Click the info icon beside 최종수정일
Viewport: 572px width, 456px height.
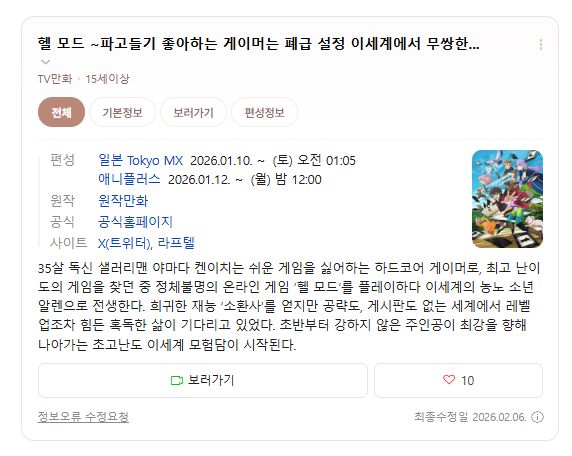click(537, 417)
